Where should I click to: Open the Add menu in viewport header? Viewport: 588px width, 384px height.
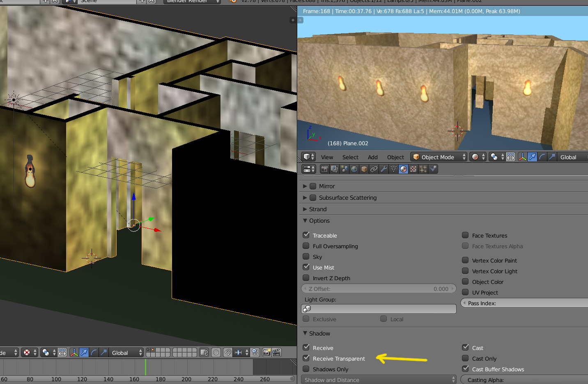[x=372, y=157]
